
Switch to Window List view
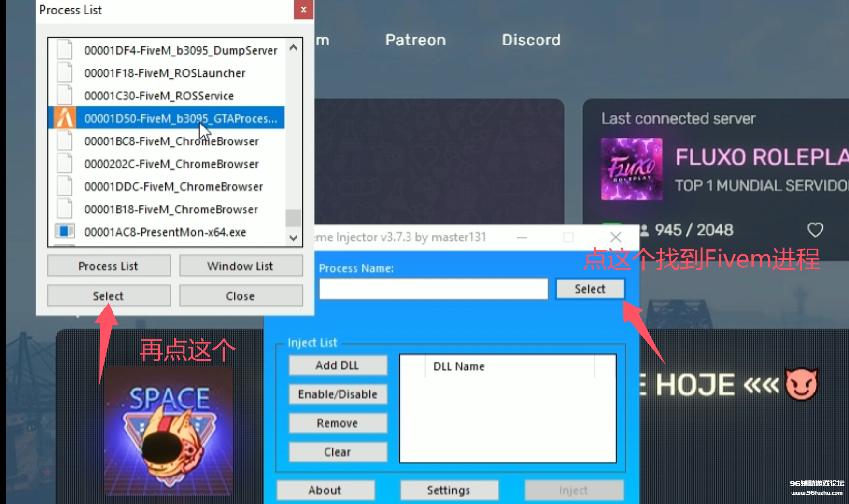click(241, 266)
